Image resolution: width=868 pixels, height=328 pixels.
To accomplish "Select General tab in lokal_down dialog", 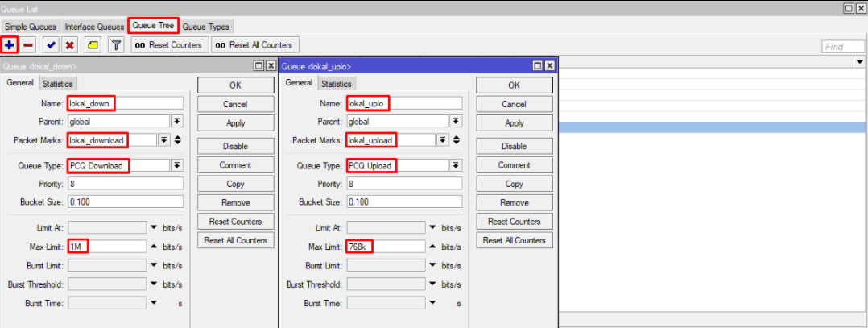I will click(x=20, y=83).
